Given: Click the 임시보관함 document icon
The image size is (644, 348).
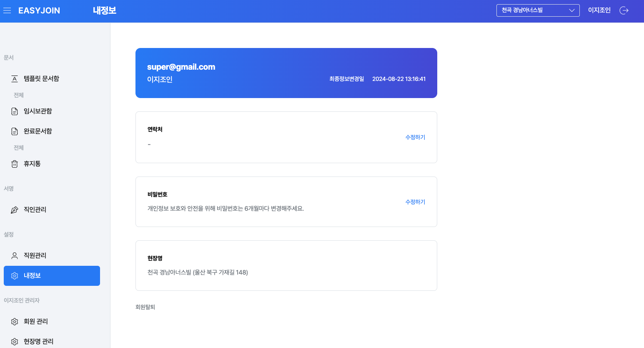Looking at the screenshot, I should click(x=15, y=111).
